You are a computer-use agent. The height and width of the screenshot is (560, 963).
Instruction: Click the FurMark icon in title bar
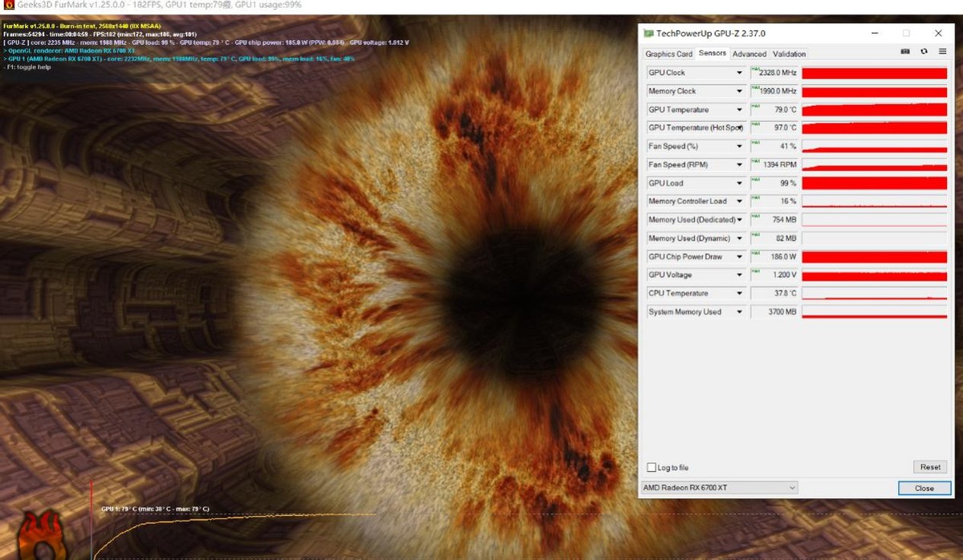[x=7, y=6]
